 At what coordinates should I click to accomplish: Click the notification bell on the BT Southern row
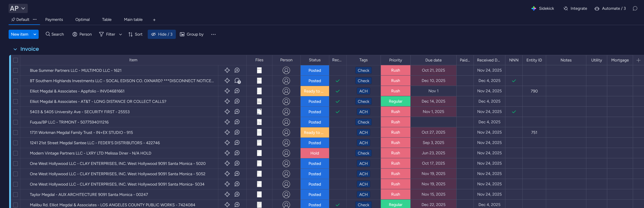click(237, 81)
